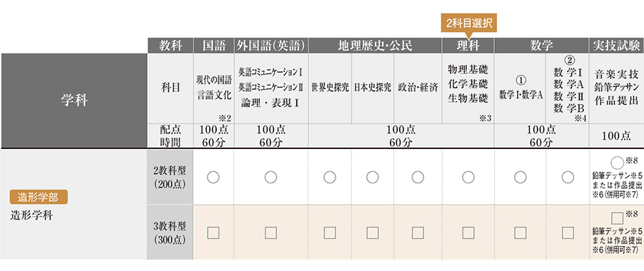Check the 理科 square box in 3教科型 row
The width and height of the screenshot is (644, 271).
pos(468,233)
